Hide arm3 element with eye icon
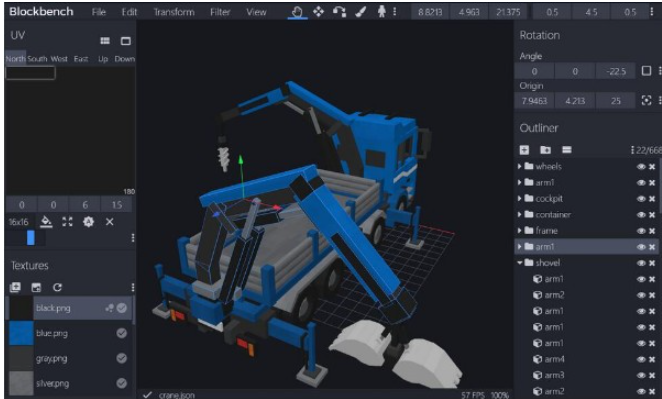 (x=641, y=375)
